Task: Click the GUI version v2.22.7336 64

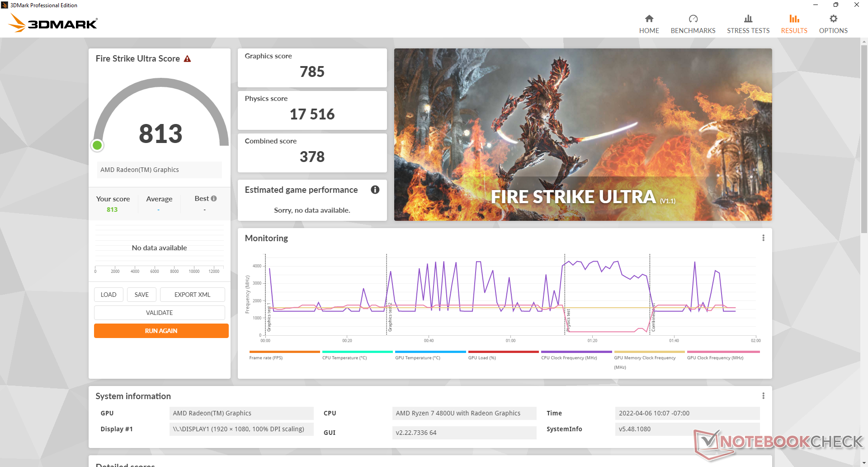Action: coord(464,433)
